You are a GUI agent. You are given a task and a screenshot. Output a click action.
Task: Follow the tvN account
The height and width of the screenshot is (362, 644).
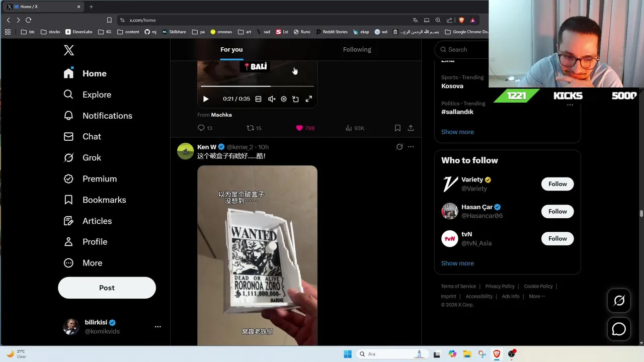coord(557,239)
